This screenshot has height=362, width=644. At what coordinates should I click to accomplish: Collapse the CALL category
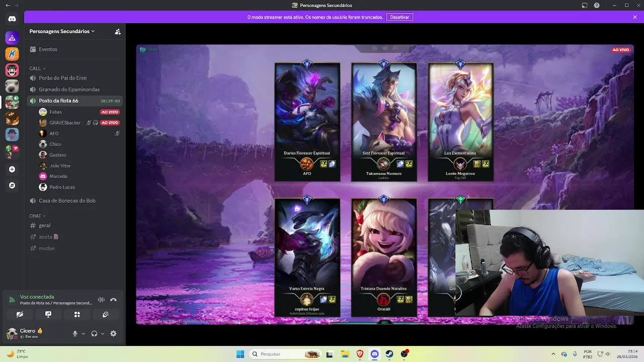pyautogui.click(x=37, y=68)
